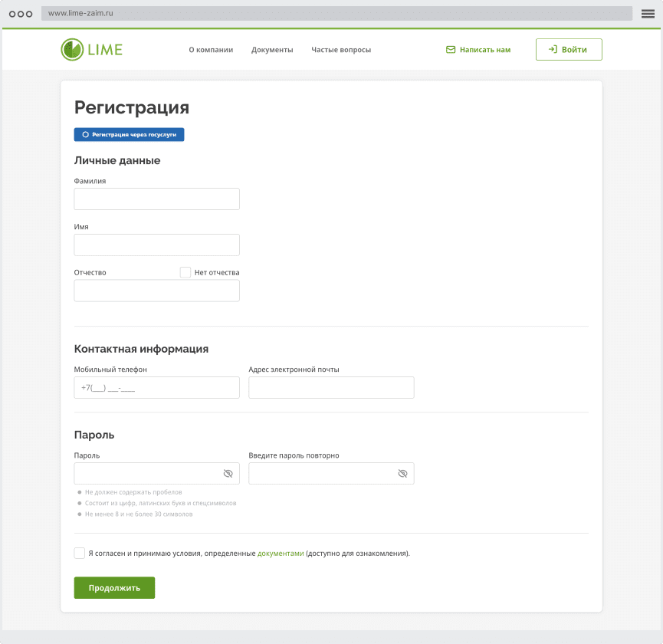This screenshot has width=663, height=644.
Task: Accept the terms agreement checkbox
Action: pos(80,553)
